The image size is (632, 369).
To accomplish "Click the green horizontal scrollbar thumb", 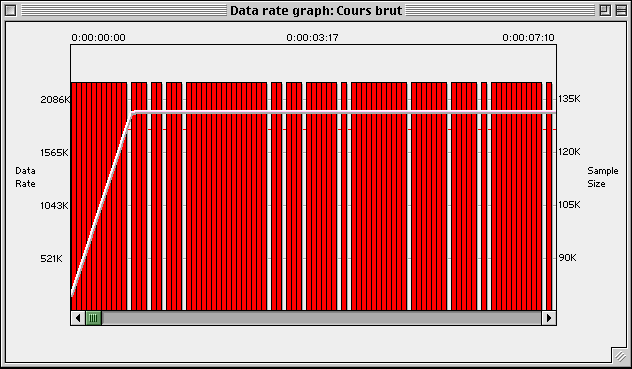I will click(93, 318).
